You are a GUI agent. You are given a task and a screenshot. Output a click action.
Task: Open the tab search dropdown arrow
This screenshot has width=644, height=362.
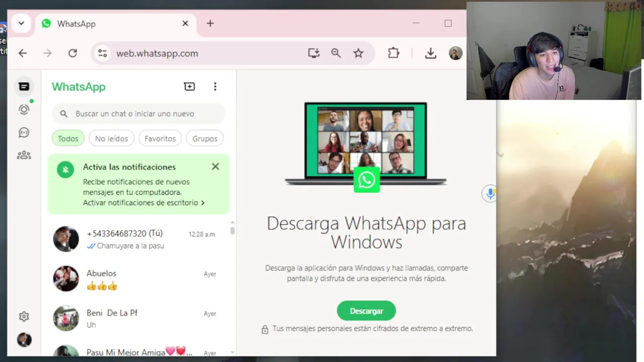(21, 24)
